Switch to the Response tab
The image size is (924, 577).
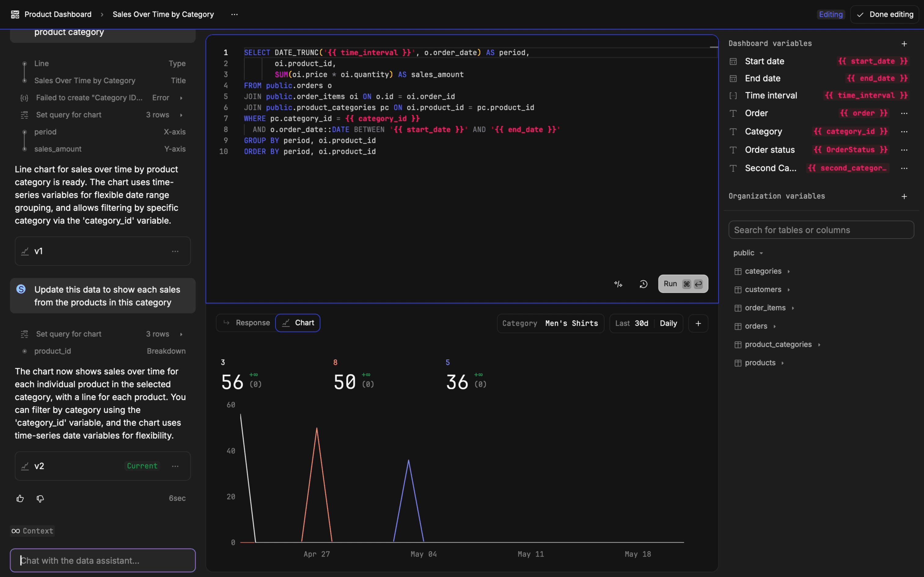tap(246, 323)
